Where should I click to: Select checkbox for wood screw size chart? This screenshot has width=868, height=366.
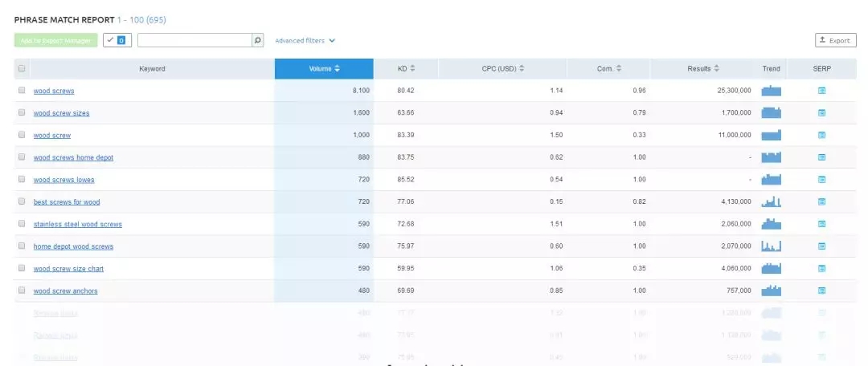(22, 268)
